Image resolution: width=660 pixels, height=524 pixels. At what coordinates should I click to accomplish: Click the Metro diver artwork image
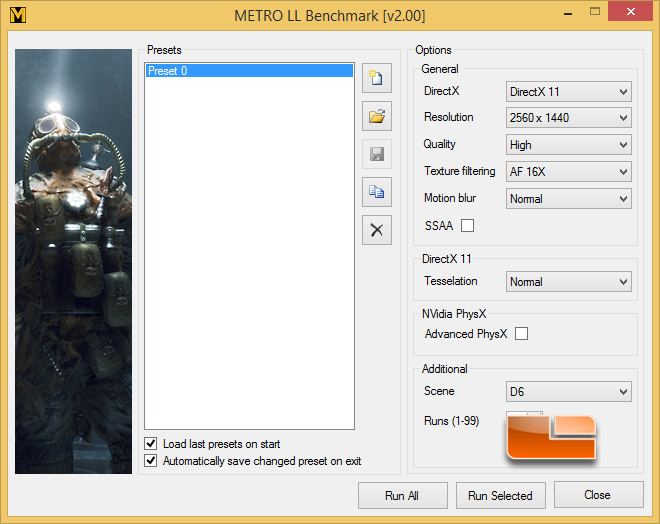pyautogui.click(x=73, y=261)
